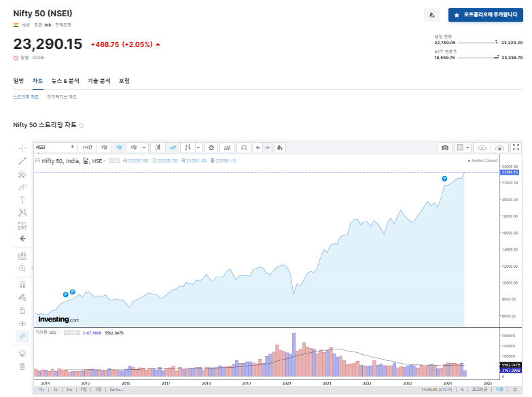Toggle hide all drawings eye icon
The height and width of the screenshot is (397, 532).
click(22, 324)
